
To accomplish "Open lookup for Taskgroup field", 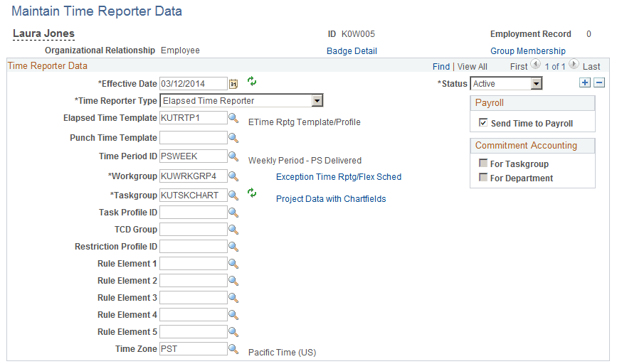I will point(233,195).
